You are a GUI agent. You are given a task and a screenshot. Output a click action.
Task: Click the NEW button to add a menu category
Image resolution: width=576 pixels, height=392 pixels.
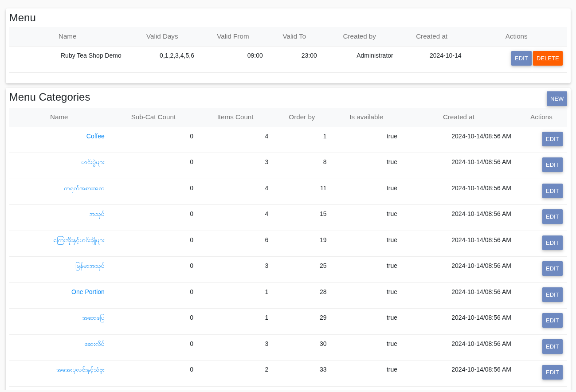(556, 98)
